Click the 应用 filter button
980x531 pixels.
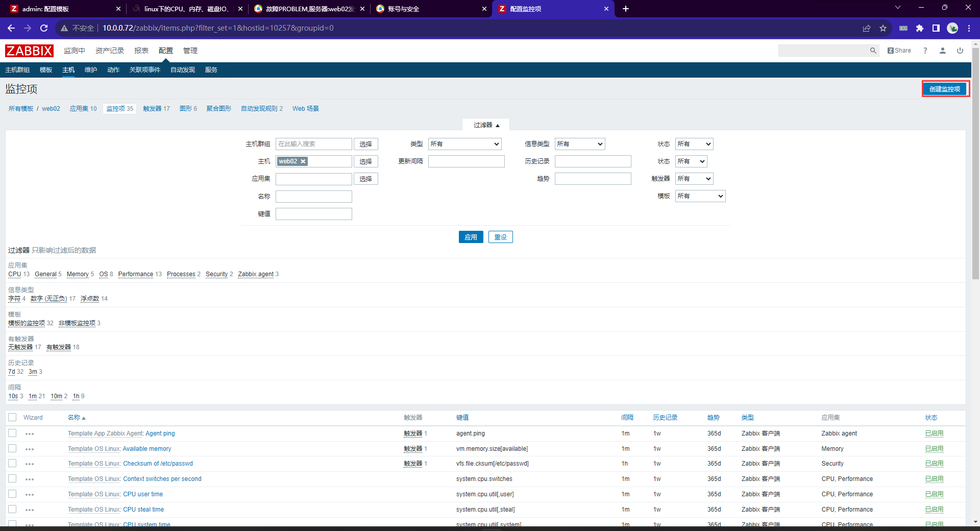click(471, 237)
